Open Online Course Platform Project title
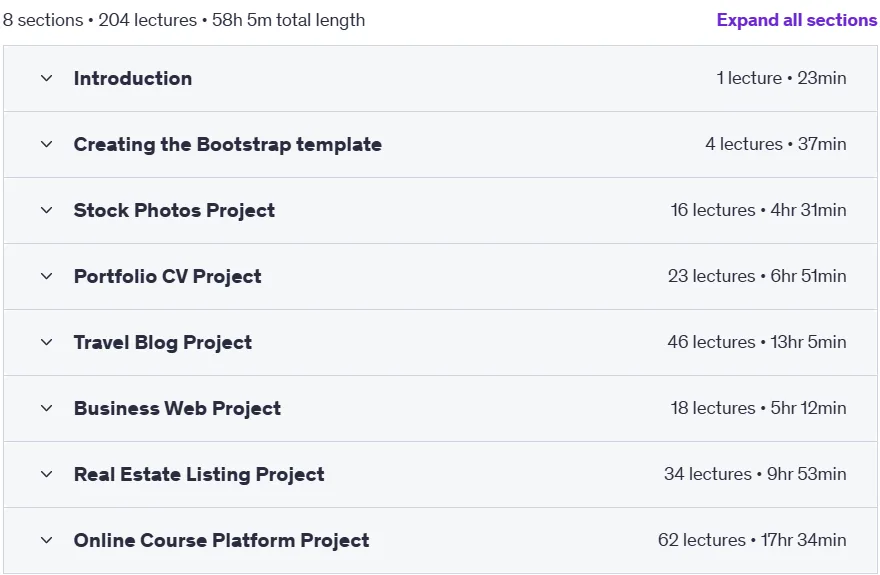 click(222, 541)
